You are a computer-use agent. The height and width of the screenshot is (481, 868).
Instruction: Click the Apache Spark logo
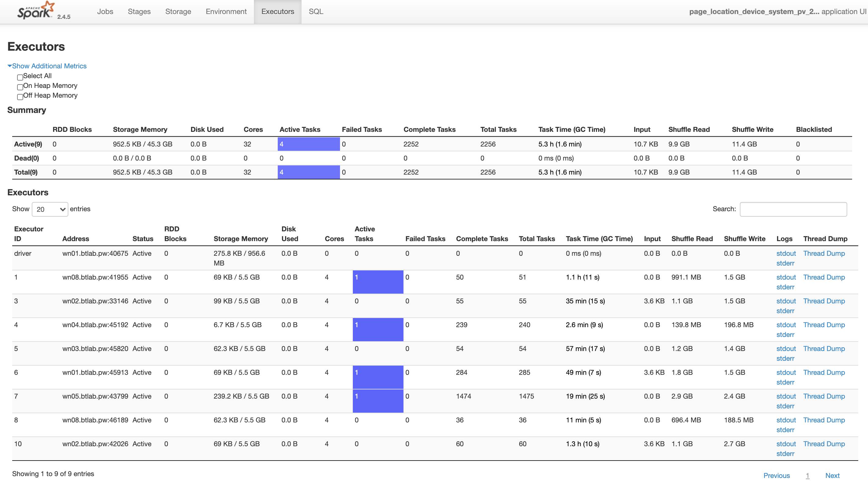pos(36,11)
